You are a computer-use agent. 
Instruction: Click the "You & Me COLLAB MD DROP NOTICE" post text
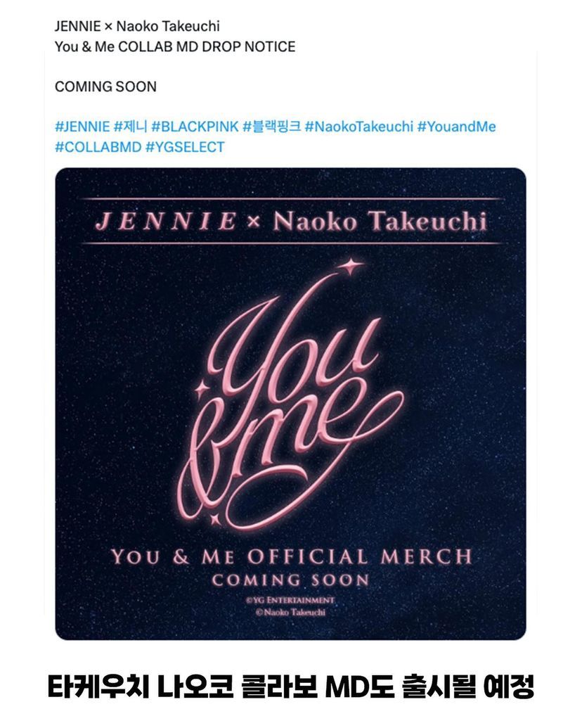point(175,47)
